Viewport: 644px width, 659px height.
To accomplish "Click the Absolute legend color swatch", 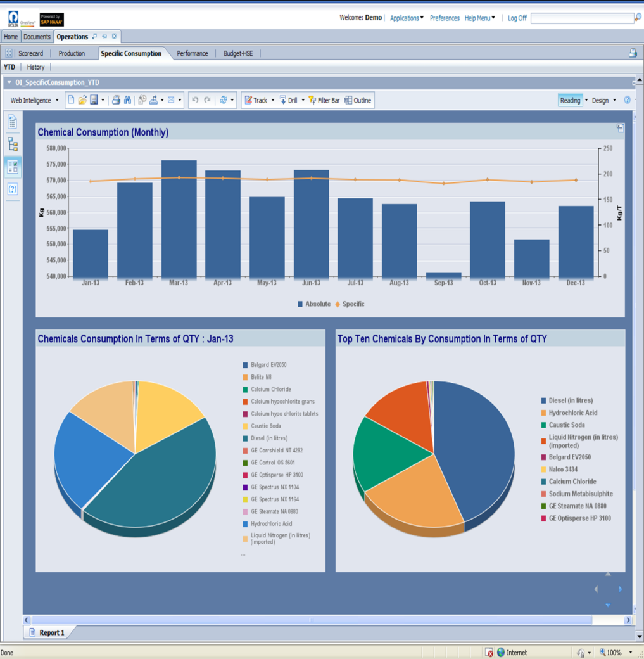I will pyautogui.click(x=300, y=304).
